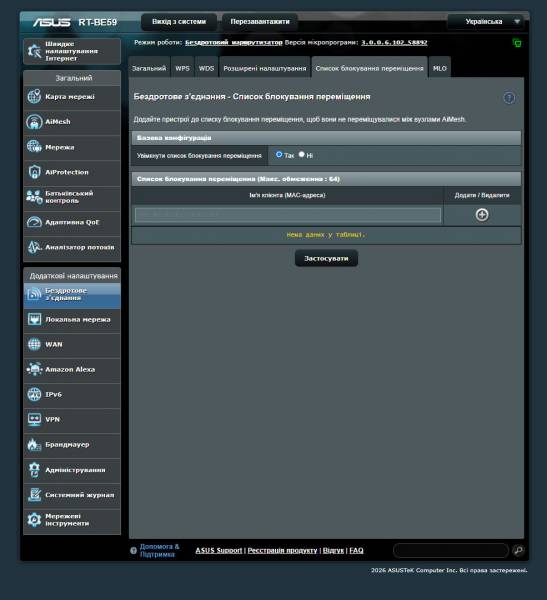Open AiMesh via its sidebar icon
The width and height of the screenshot is (547, 600).
(x=34, y=122)
